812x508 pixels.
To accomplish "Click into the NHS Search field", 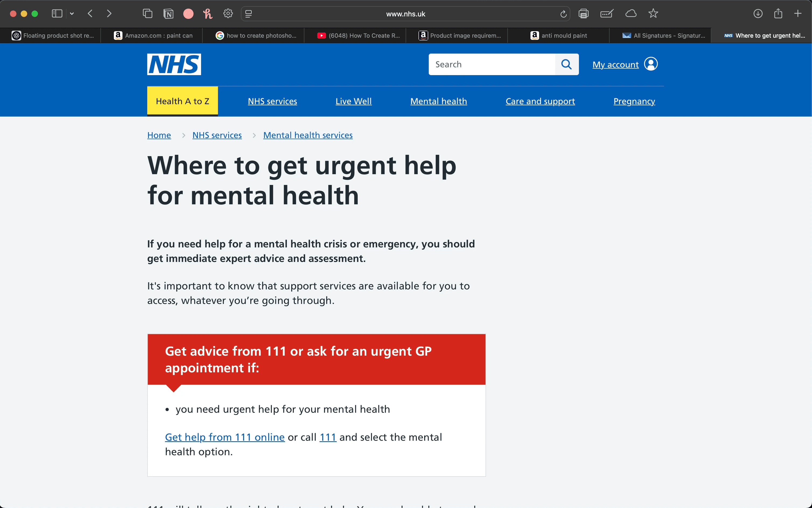I will tap(491, 64).
